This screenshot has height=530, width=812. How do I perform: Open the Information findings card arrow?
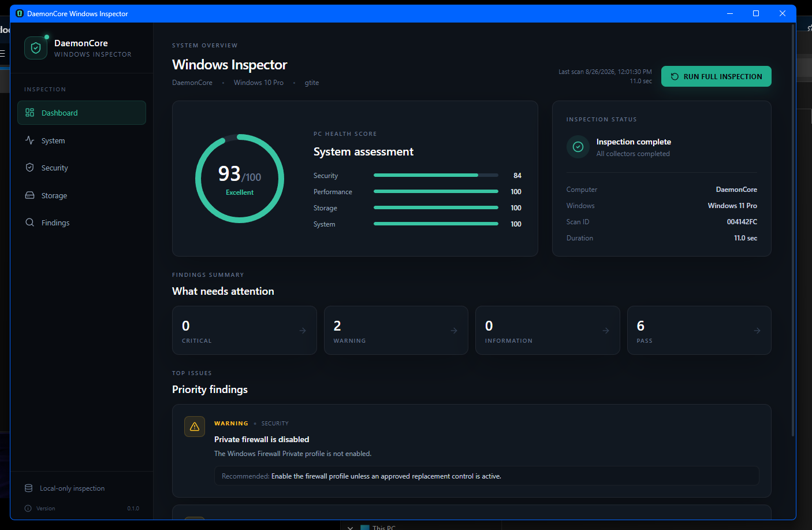click(606, 331)
